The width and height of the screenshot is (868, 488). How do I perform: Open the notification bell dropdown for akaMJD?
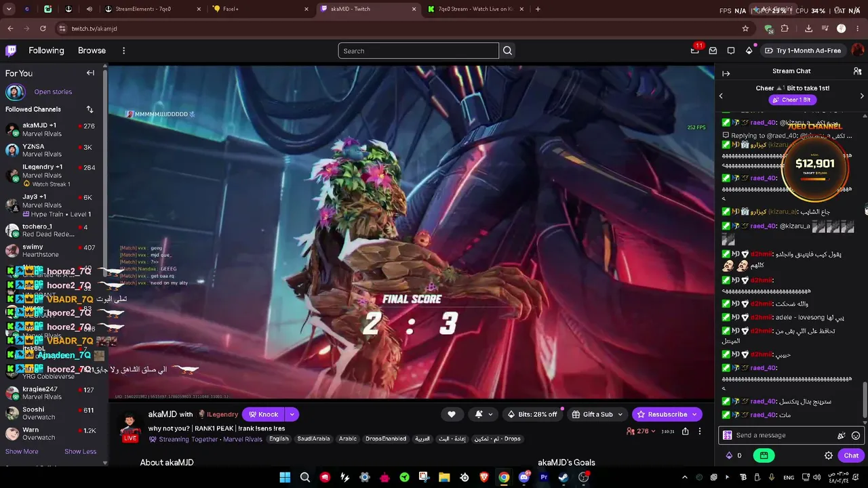click(x=484, y=414)
